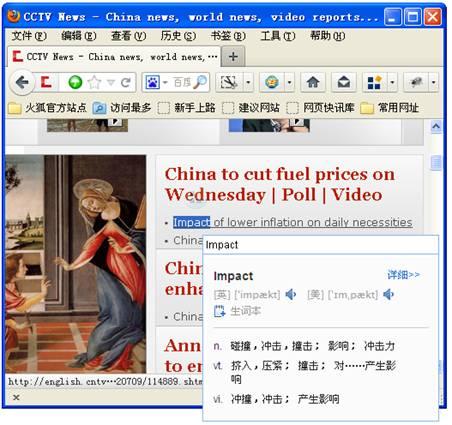Click the magnifier search icon in Baidu box

click(200, 82)
